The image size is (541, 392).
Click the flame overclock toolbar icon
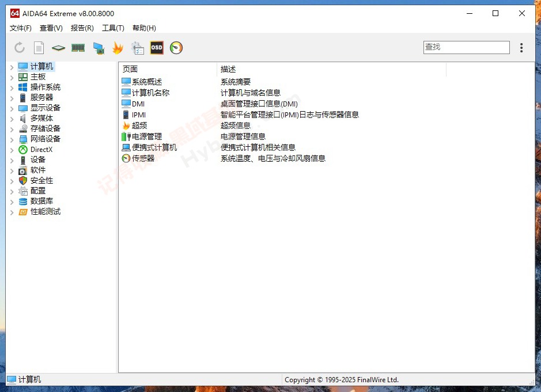[118, 48]
